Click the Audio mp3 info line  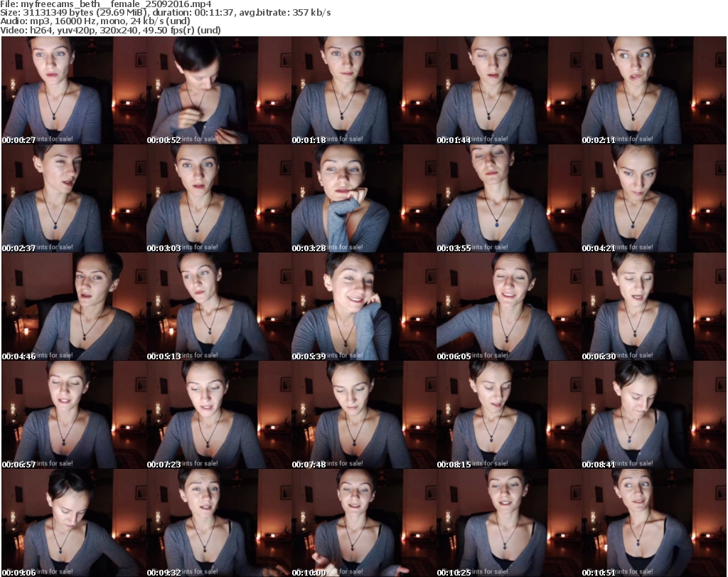coord(95,21)
